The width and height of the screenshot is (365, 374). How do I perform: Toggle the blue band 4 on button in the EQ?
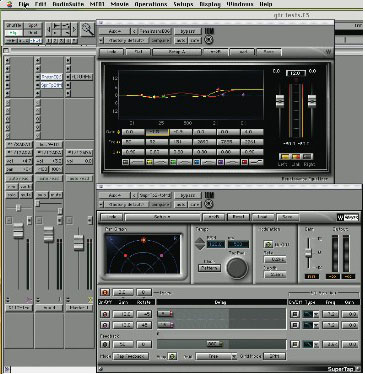(197, 162)
